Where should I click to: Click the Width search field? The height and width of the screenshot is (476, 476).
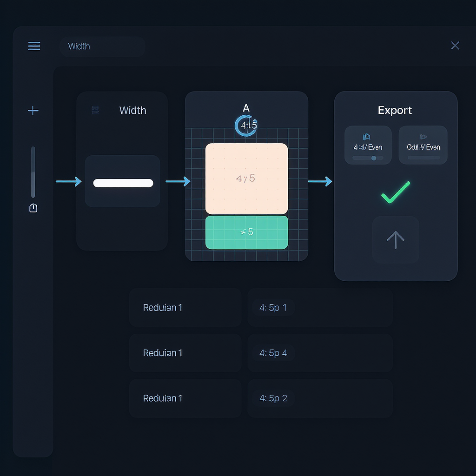[x=102, y=46]
